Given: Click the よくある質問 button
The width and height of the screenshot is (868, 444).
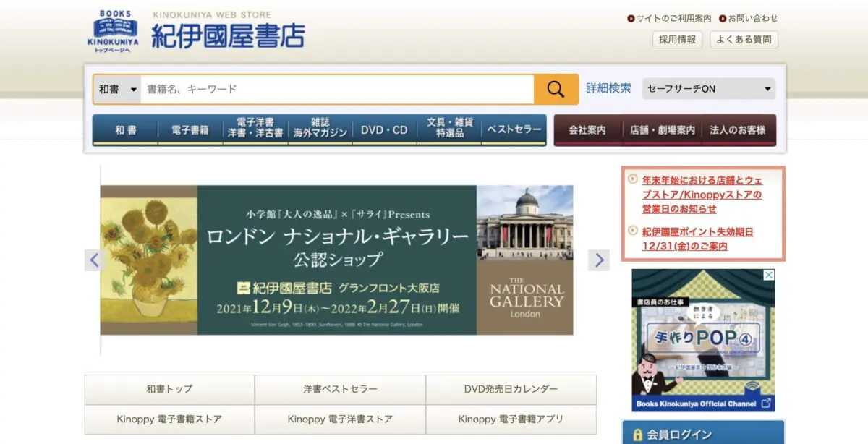Looking at the screenshot, I should click(x=744, y=40).
